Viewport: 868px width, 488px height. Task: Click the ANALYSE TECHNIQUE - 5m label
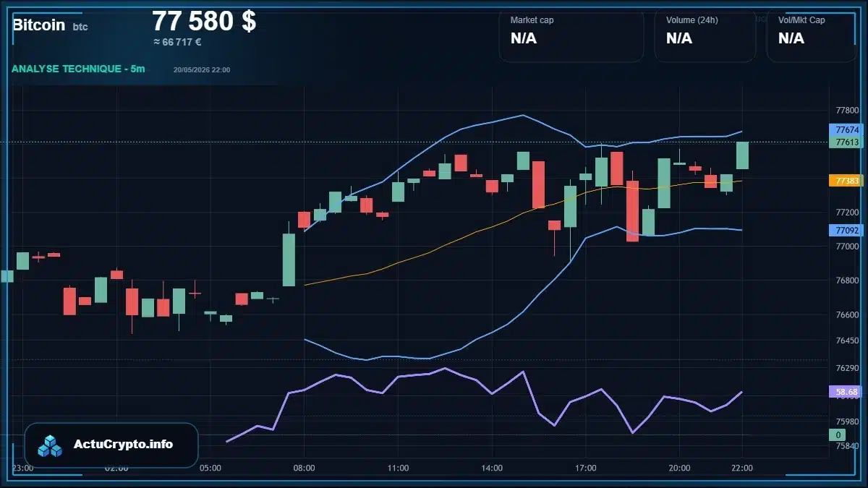click(78, 69)
